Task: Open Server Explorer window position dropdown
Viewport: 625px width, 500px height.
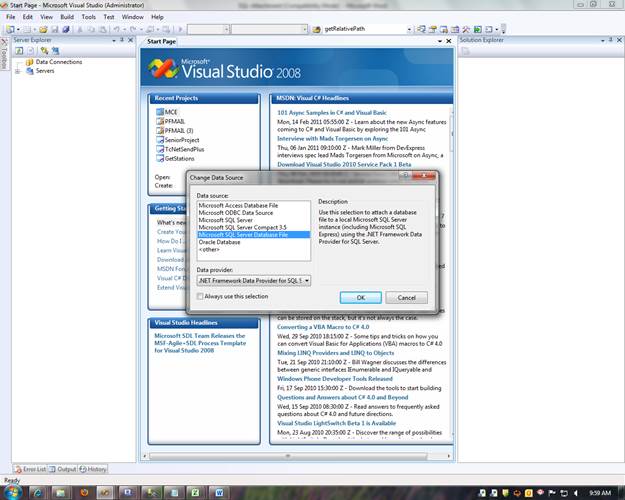Action: coord(114,40)
